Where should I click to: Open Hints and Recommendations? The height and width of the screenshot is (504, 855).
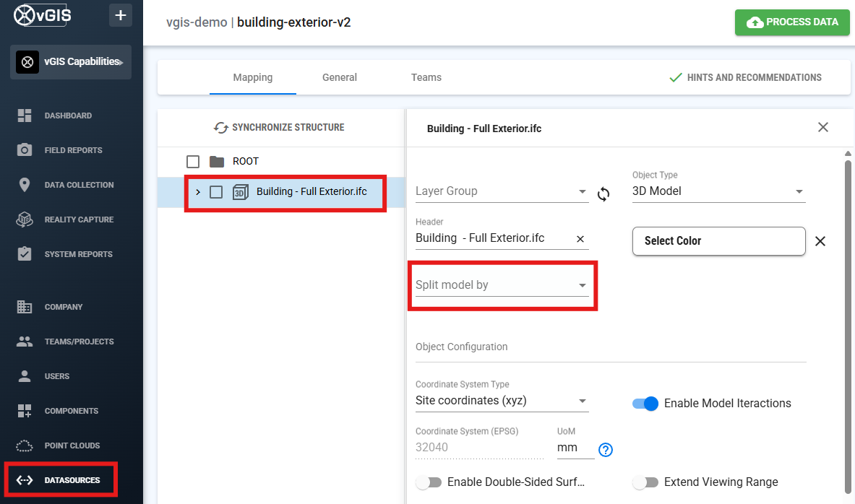pyautogui.click(x=745, y=77)
